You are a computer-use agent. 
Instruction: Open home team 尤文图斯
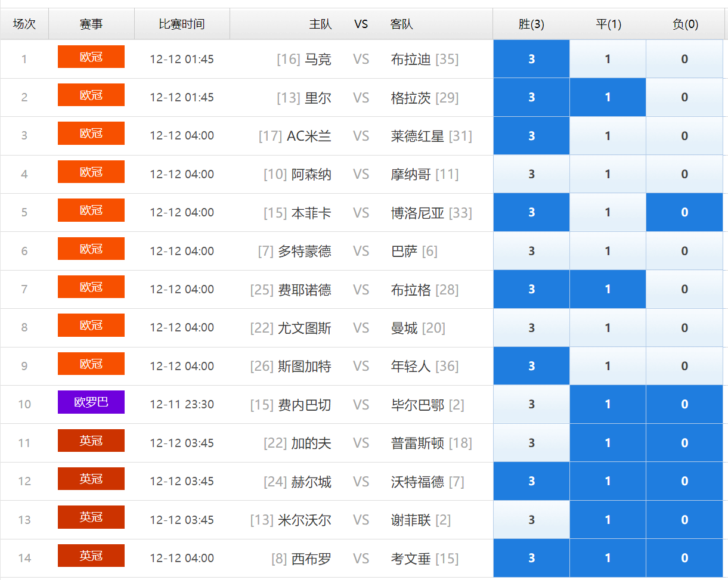click(305, 328)
